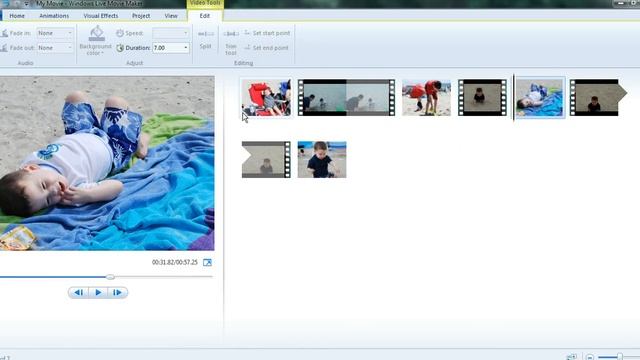Select the Edit tab under Video Tools

click(x=204, y=16)
